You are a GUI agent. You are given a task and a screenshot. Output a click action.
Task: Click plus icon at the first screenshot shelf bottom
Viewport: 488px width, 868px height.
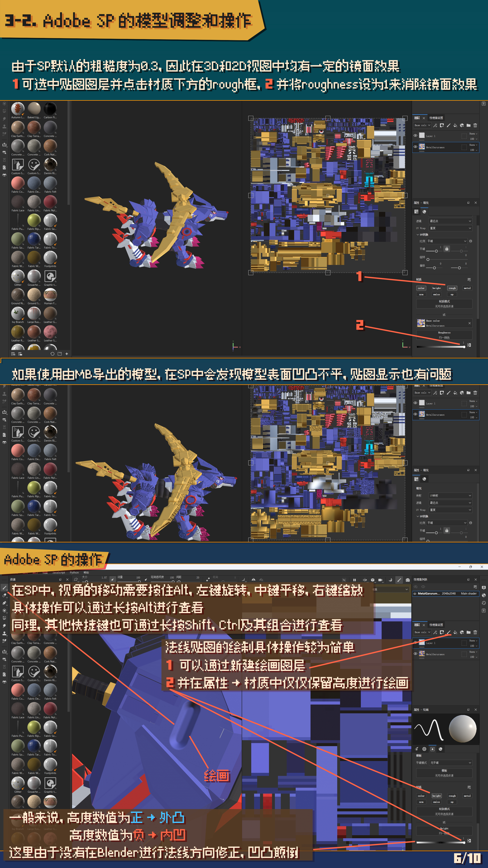[x=67, y=354]
